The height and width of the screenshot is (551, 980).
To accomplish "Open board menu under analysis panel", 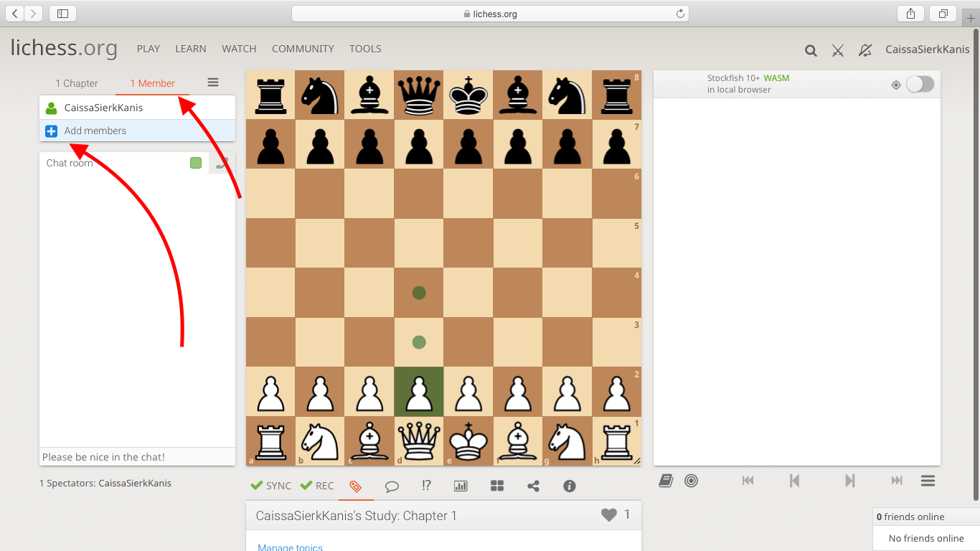I will coord(928,481).
